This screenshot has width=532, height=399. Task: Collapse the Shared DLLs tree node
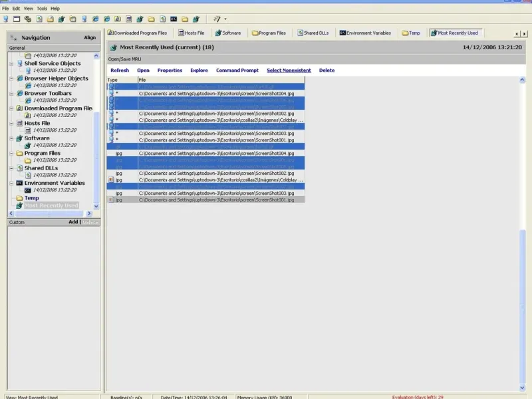point(11,168)
